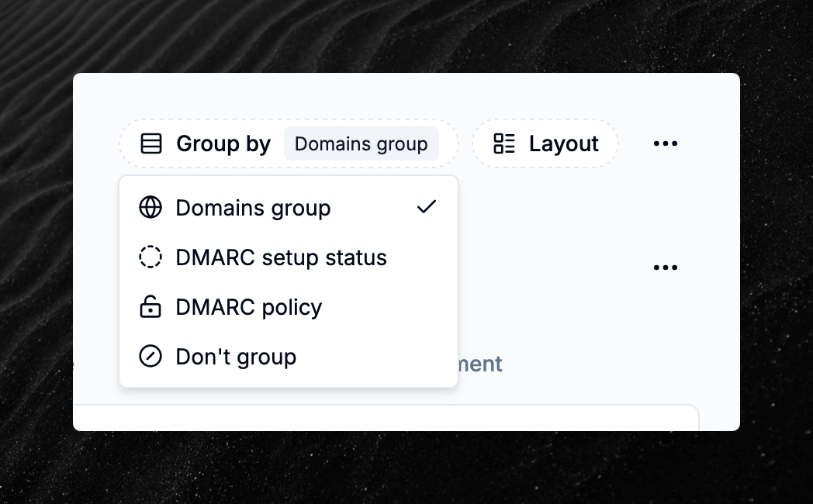Click the Domains group value chip
This screenshot has width=813, height=504.
pyautogui.click(x=361, y=143)
